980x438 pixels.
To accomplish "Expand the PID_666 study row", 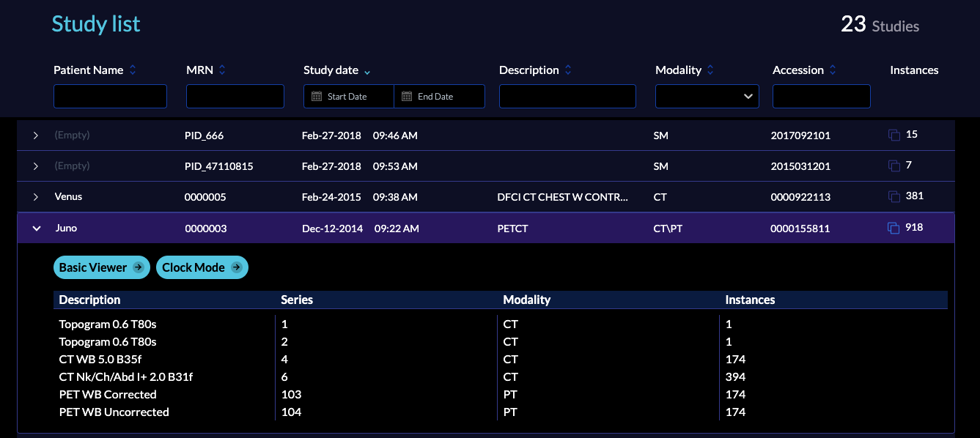I will (36, 136).
